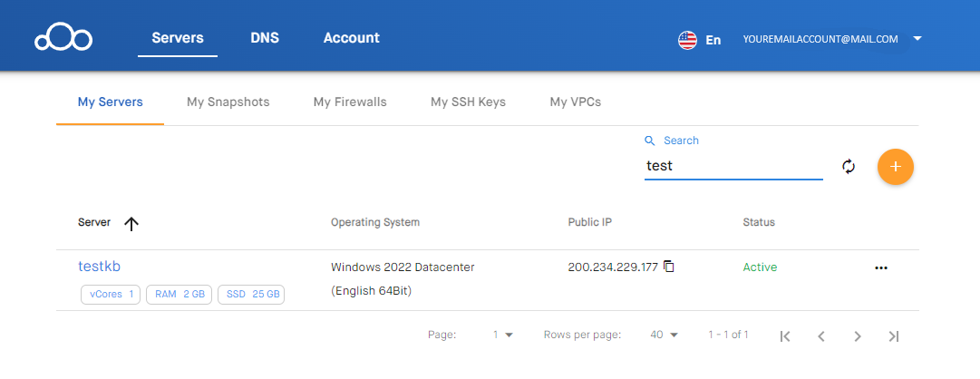The width and height of the screenshot is (980, 379).
Task: Click the 1 - 1 of 1 count
Action: [728, 335]
